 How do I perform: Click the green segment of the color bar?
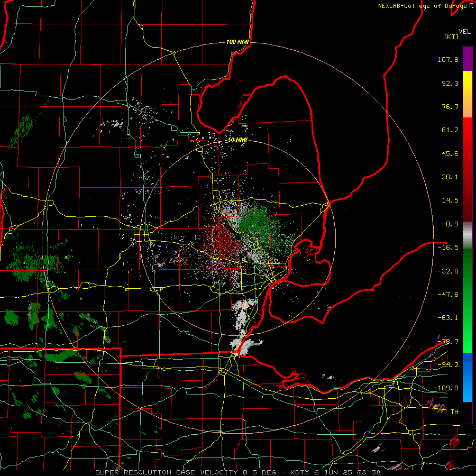click(467, 300)
